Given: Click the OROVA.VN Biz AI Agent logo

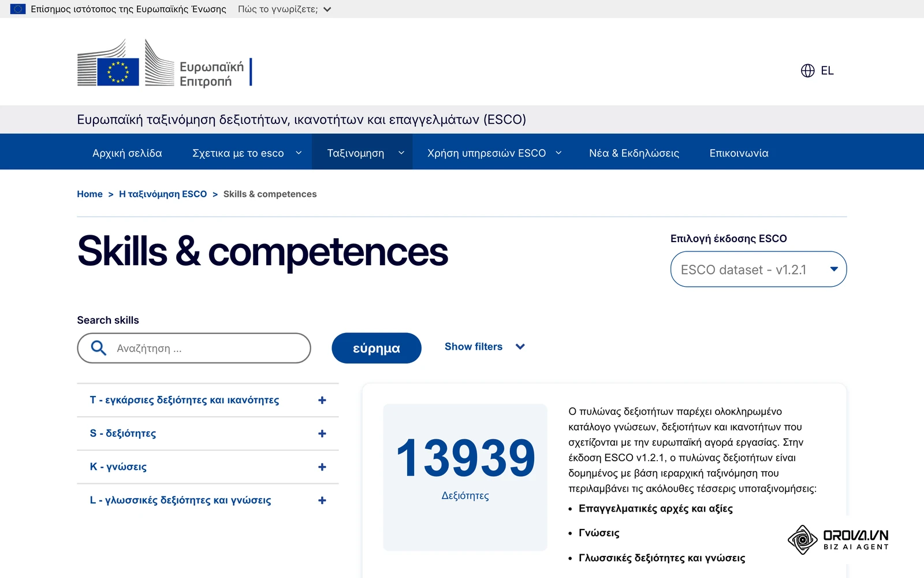Looking at the screenshot, I should coord(838,540).
